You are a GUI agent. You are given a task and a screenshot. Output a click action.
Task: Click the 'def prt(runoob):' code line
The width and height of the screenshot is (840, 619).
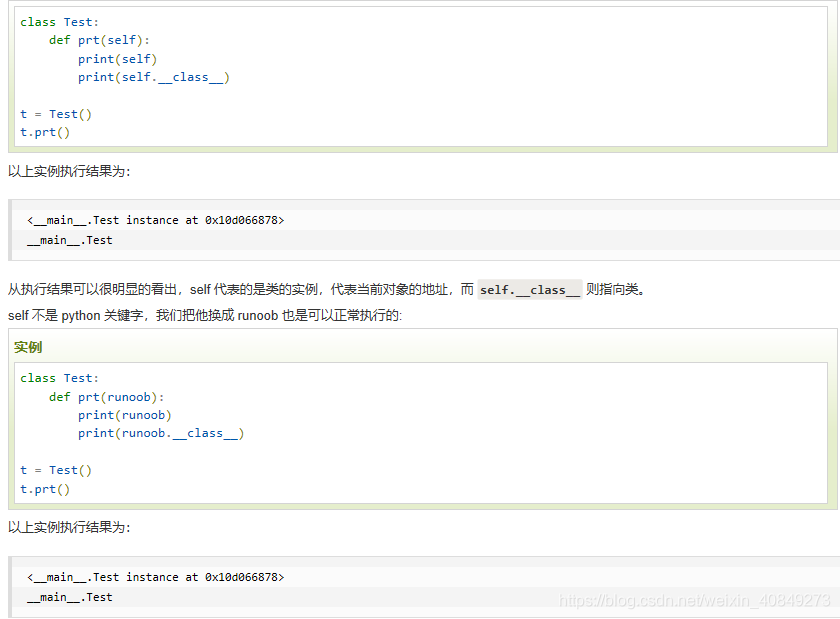coord(107,398)
